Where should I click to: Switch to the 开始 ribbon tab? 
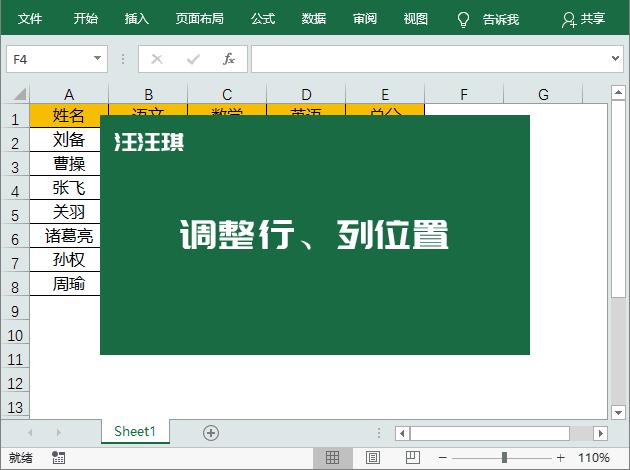coord(85,18)
